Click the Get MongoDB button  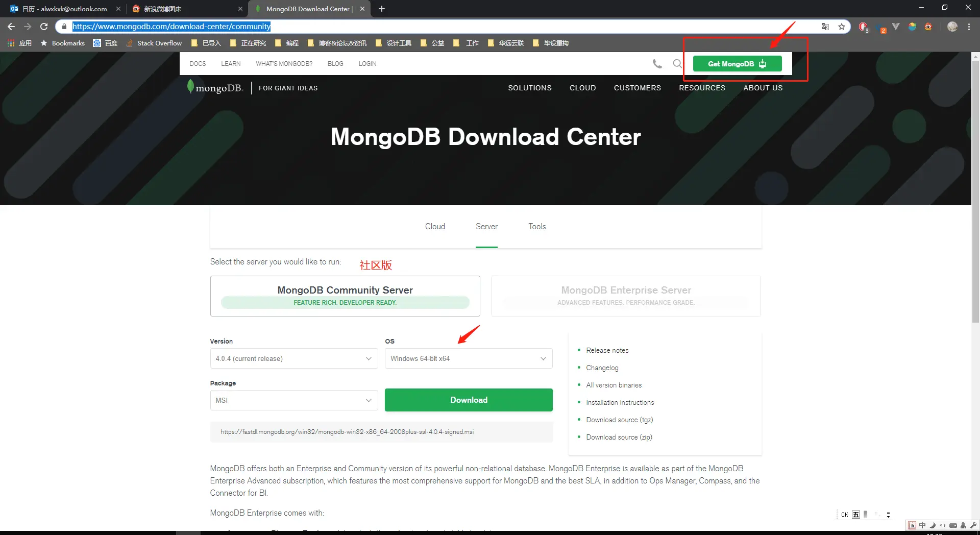coord(737,64)
